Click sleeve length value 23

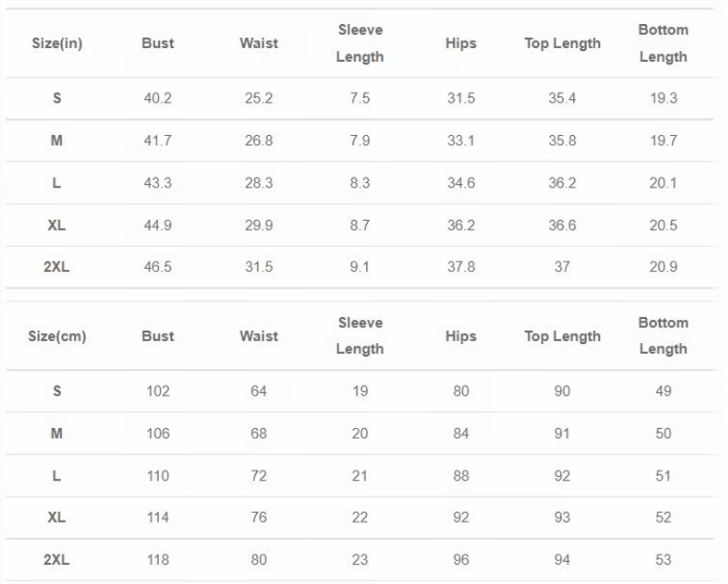(360, 560)
